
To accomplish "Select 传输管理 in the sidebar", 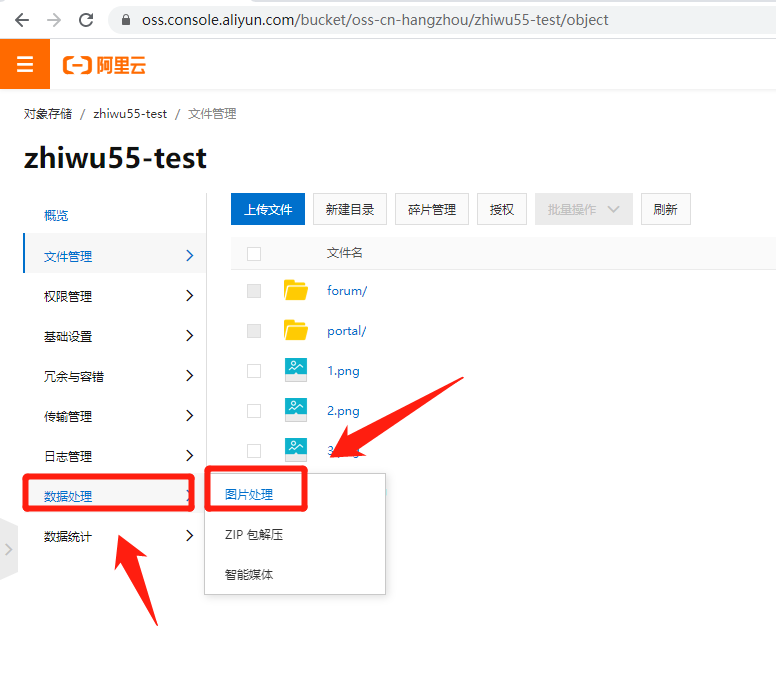I will (x=68, y=417).
